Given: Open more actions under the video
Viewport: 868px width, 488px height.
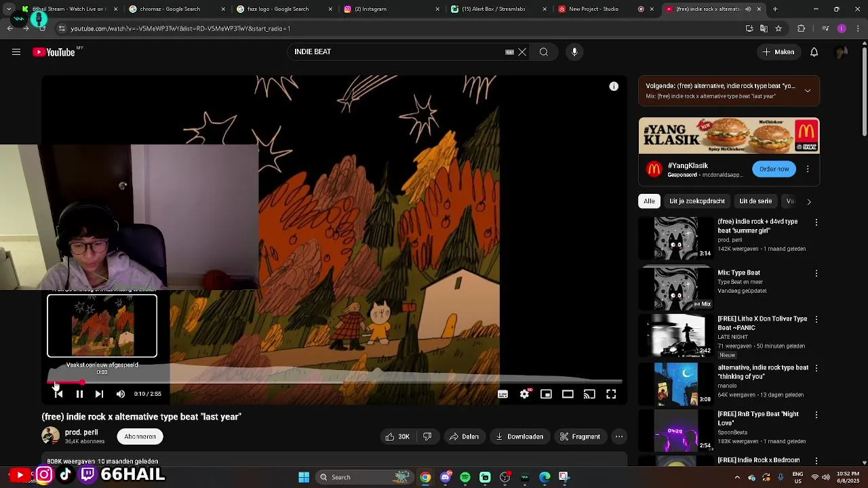Looking at the screenshot, I should pos(619,436).
